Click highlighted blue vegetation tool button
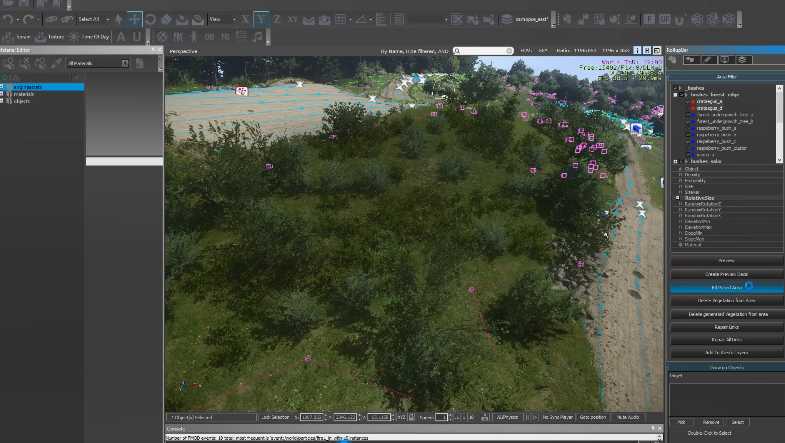Viewport: 785px width, 443px height. point(726,287)
